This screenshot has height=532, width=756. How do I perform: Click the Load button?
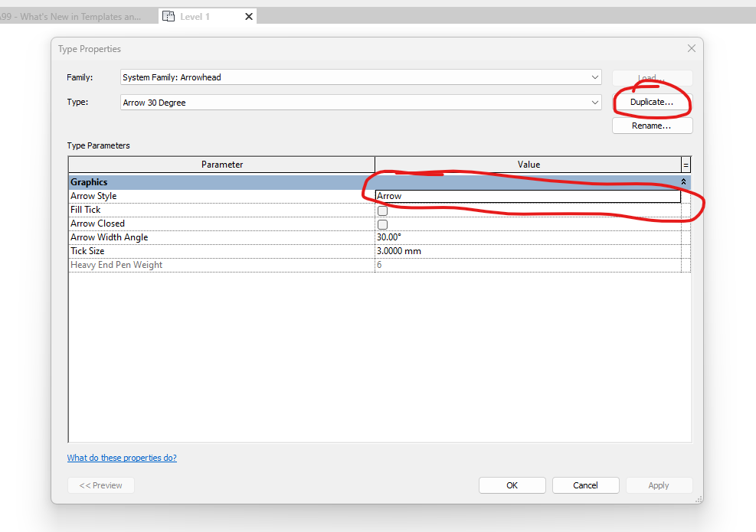(x=651, y=77)
